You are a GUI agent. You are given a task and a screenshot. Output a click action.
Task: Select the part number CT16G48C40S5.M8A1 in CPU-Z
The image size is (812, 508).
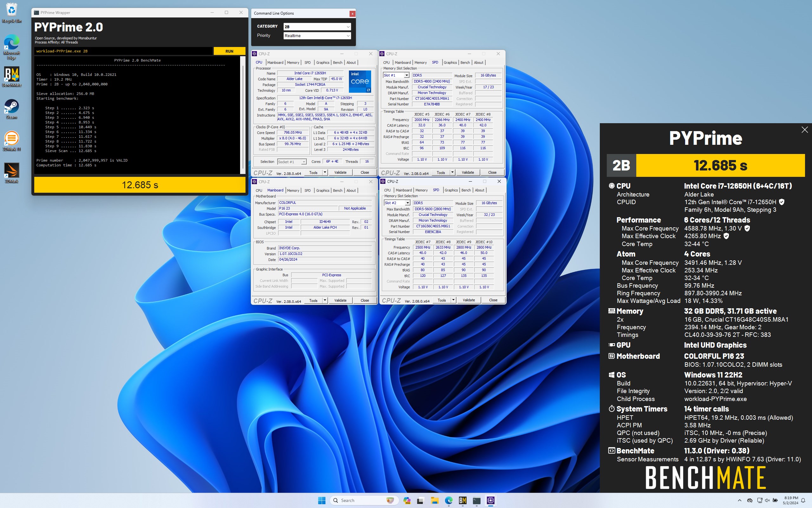pyautogui.click(x=432, y=99)
